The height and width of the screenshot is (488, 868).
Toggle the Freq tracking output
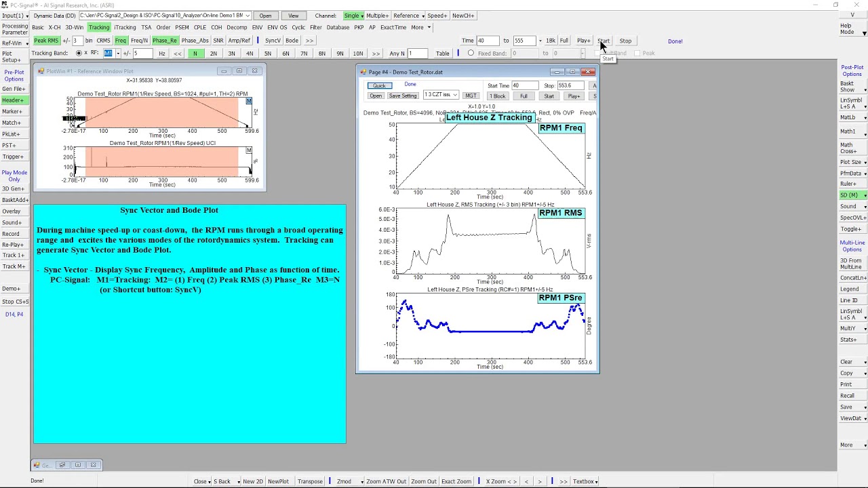pyautogui.click(x=120, y=41)
